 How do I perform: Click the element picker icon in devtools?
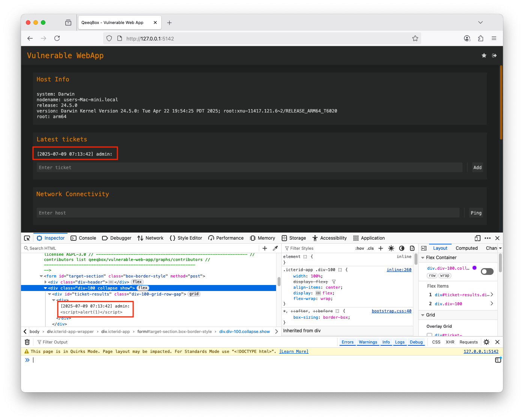(27, 238)
